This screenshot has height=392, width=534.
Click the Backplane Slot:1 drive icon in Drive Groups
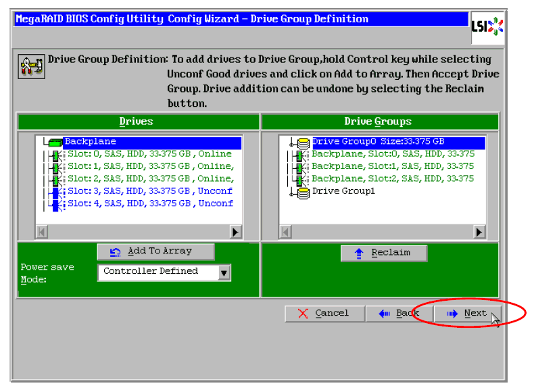point(300,168)
